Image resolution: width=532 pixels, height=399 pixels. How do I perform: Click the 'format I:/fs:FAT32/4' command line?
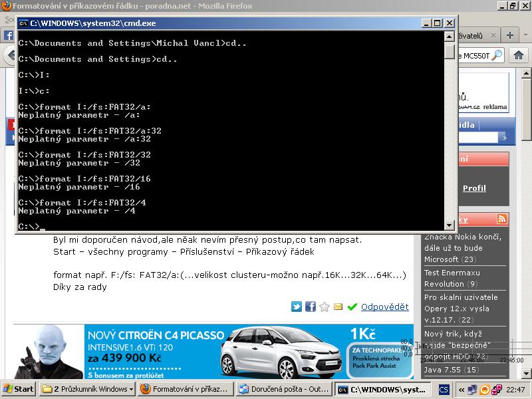[82, 203]
